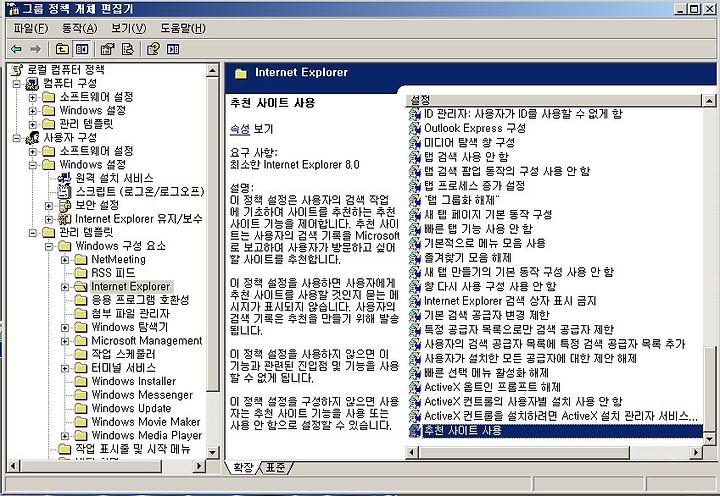Switch to the 표준 tab

276,468
